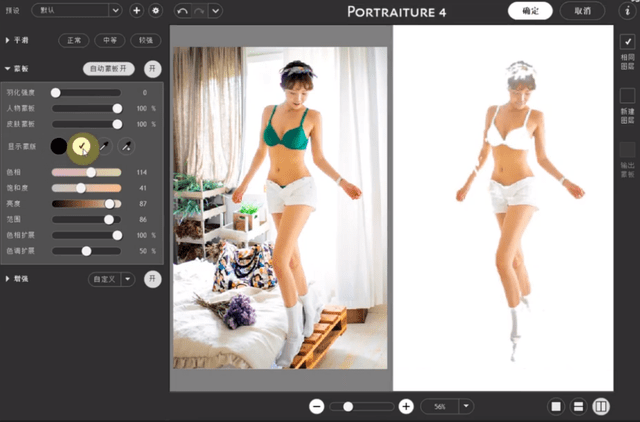
Task: Open the zoom percentage dropdown arrow
Action: [466, 406]
